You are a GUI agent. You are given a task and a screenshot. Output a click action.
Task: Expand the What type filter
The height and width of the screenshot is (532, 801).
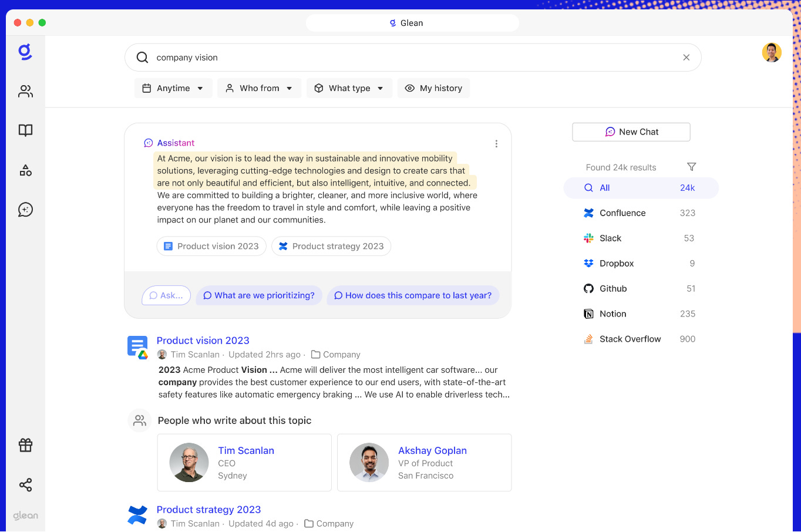(349, 88)
